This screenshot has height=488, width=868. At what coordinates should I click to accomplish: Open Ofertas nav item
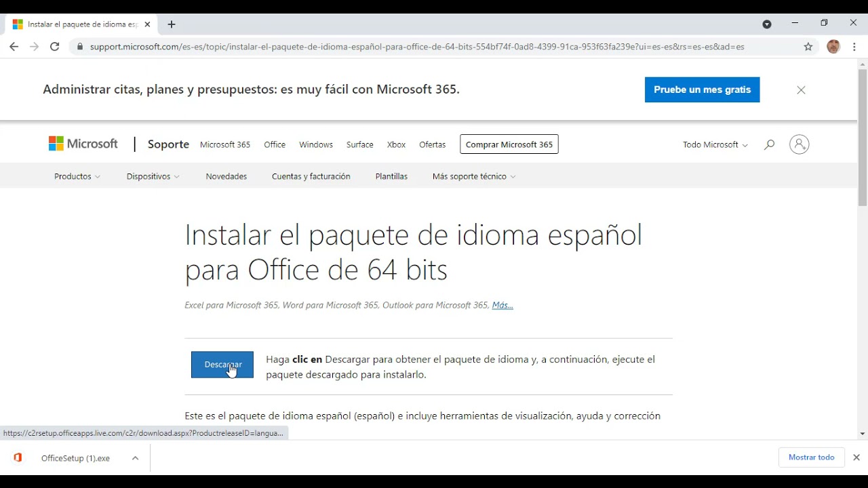[x=433, y=144]
